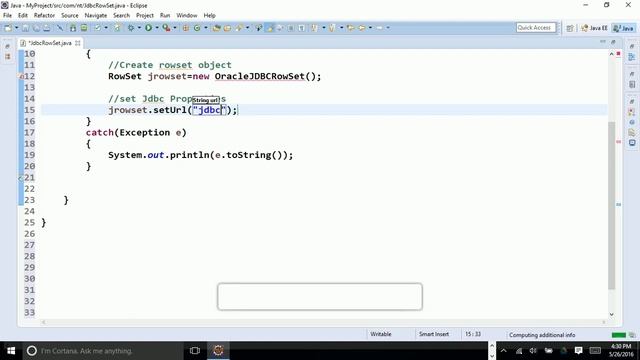Maximize the editor area
Screen dimensions: 640x360
pos(613,42)
